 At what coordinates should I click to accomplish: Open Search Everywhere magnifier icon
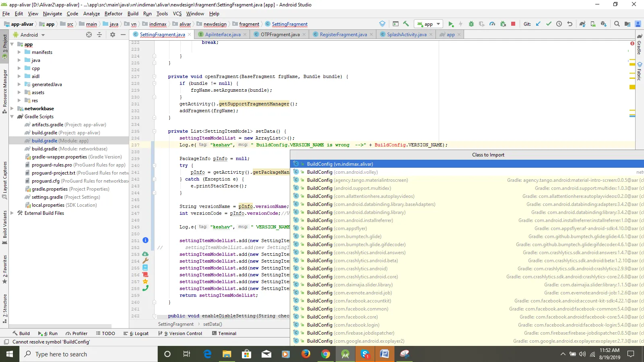click(x=617, y=24)
